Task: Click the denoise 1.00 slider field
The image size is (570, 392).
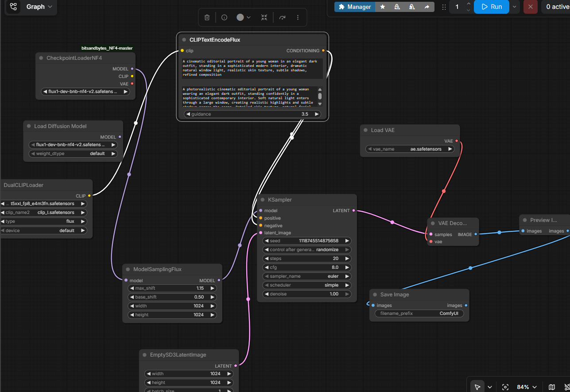Action: point(307,294)
